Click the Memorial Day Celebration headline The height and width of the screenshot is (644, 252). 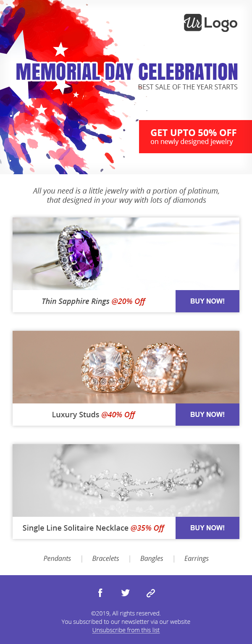pos(127,72)
